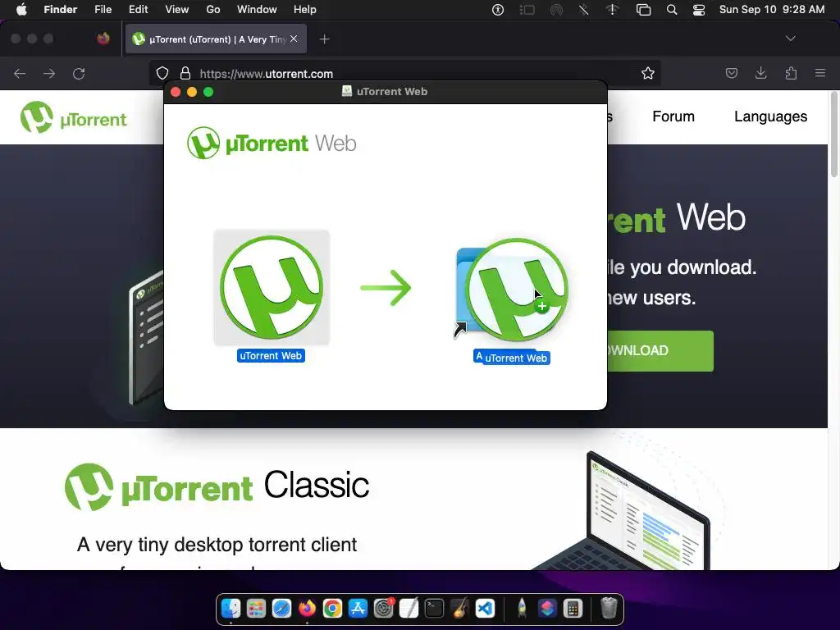Viewport: 840px width, 630px height.
Task: Open System Preferences from the Dock
Action: [x=383, y=609]
